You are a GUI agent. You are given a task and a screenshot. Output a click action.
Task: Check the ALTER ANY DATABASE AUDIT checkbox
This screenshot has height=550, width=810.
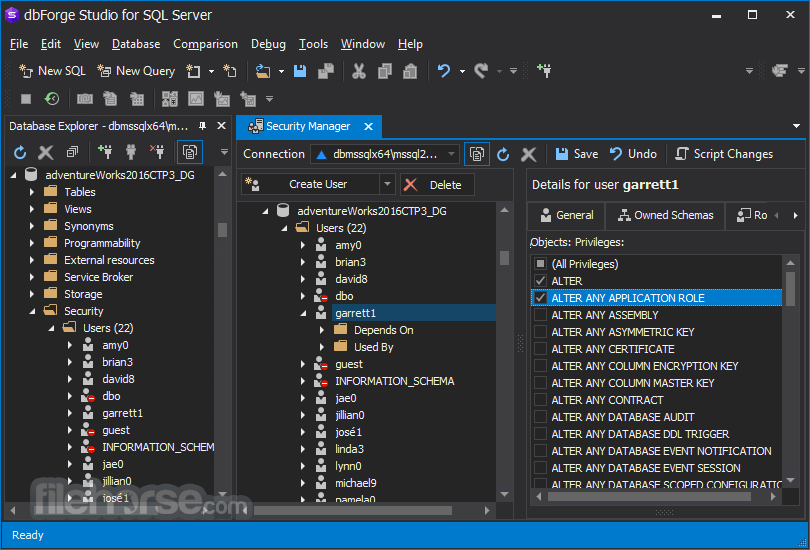(540, 417)
